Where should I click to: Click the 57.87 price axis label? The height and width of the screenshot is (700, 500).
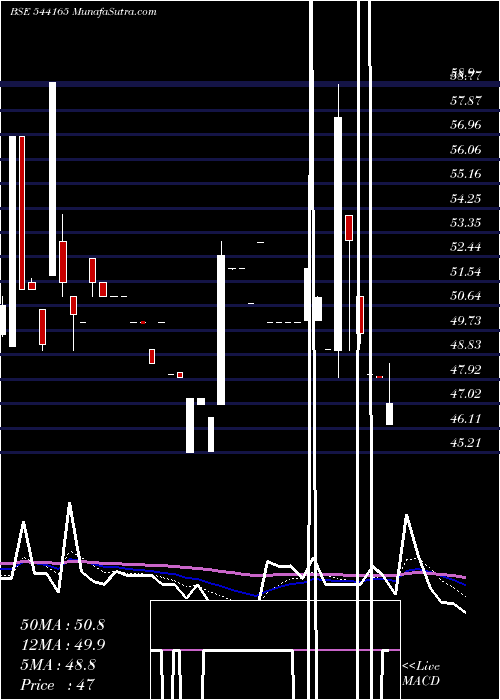tap(466, 100)
